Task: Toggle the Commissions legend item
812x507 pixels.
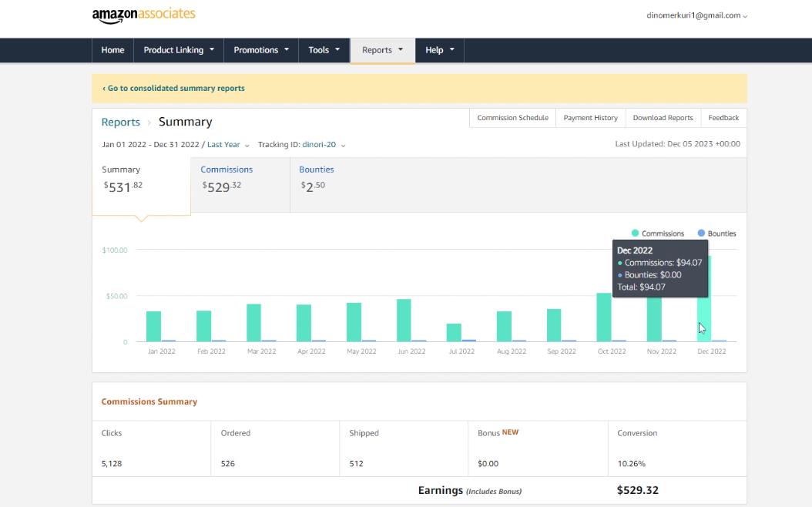Action: click(x=658, y=233)
